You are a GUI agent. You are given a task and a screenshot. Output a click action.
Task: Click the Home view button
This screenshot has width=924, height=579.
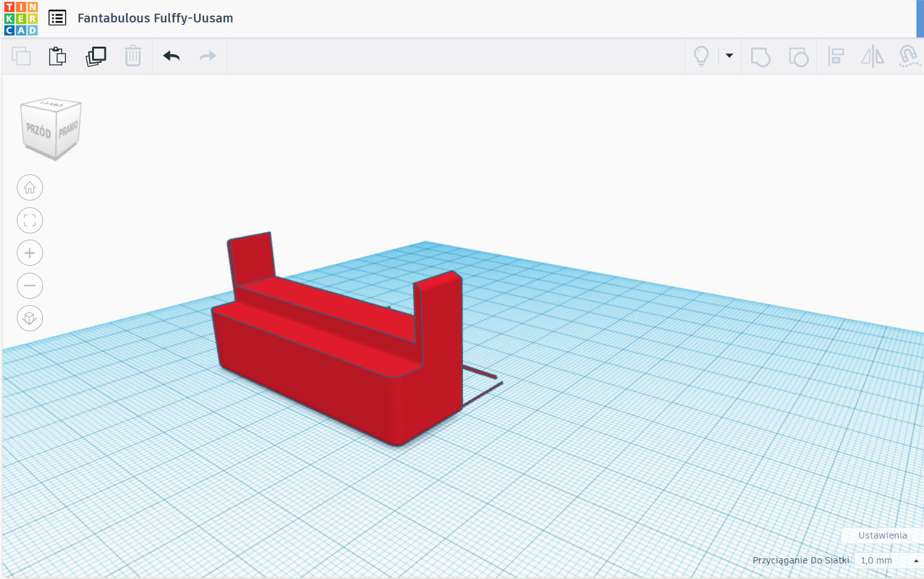coord(30,187)
